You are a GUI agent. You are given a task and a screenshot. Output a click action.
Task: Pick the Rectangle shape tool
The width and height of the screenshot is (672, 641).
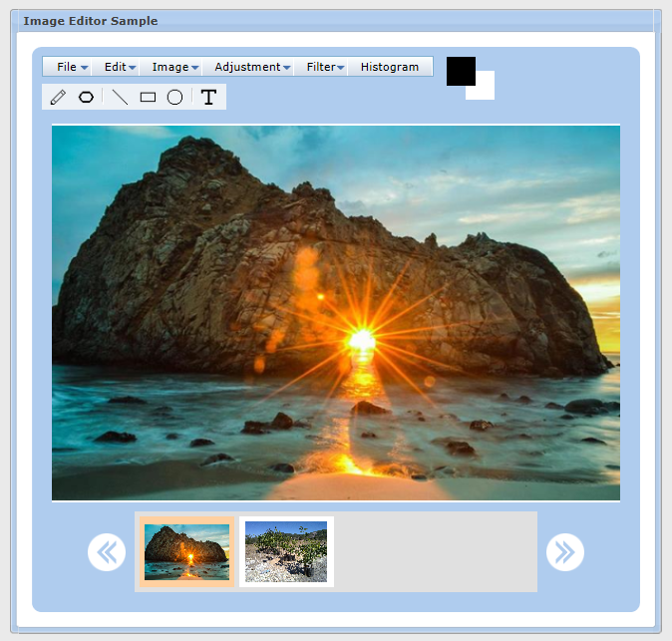click(148, 97)
